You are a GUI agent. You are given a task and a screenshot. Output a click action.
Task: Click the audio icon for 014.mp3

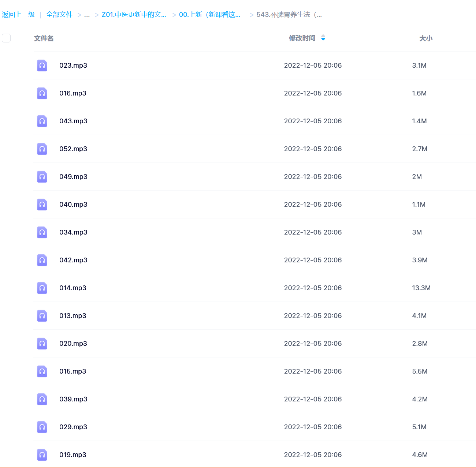[x=42, y=288]
